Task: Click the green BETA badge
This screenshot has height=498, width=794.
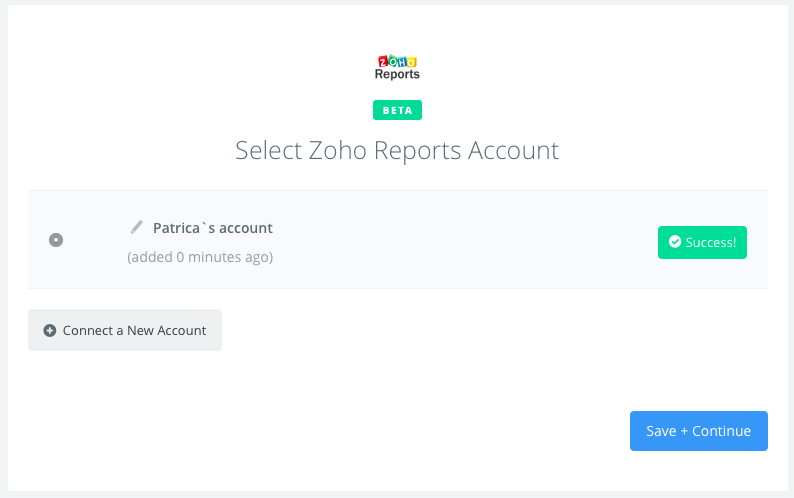Action: click(x=397, y=110)
